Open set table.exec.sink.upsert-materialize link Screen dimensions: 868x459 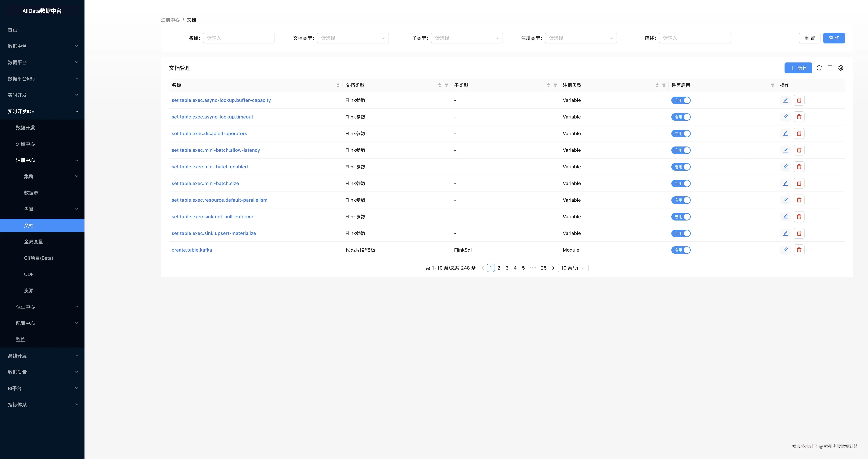pos(214,233)
